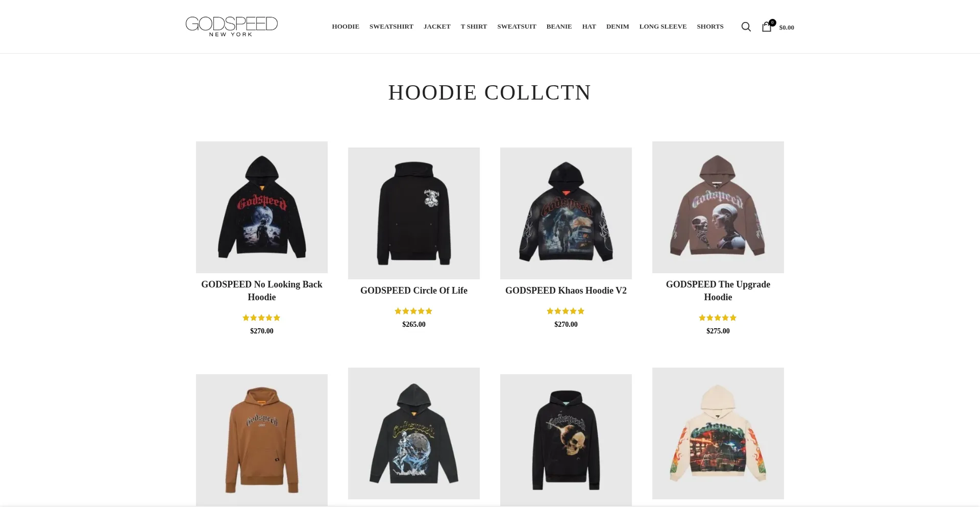The height and width of the screenshot is (507, 980).
Task: Open the cream hoodie with flame sleeves
Action: (718, 433)
